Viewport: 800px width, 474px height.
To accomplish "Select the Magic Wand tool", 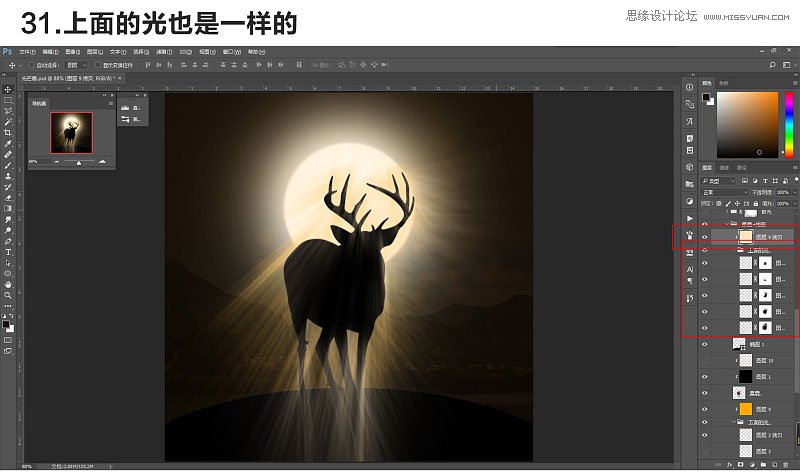I will (8, 122).
